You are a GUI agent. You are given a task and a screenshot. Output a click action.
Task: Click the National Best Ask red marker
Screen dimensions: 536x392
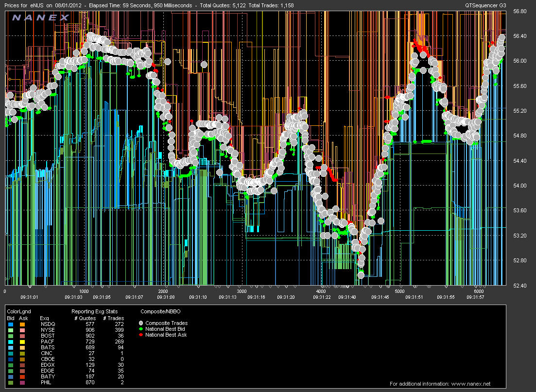(x=141, y=335)
